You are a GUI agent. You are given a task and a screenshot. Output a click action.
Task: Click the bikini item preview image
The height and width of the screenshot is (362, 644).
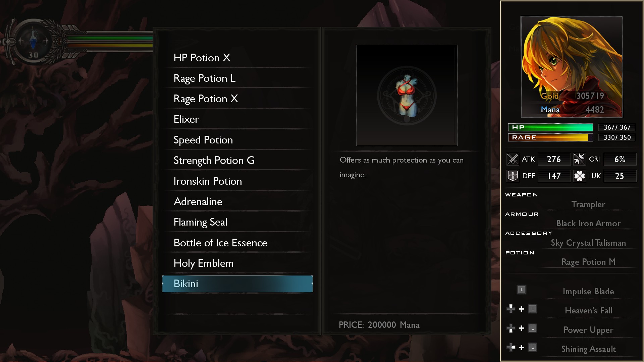[x=407, y=96]
